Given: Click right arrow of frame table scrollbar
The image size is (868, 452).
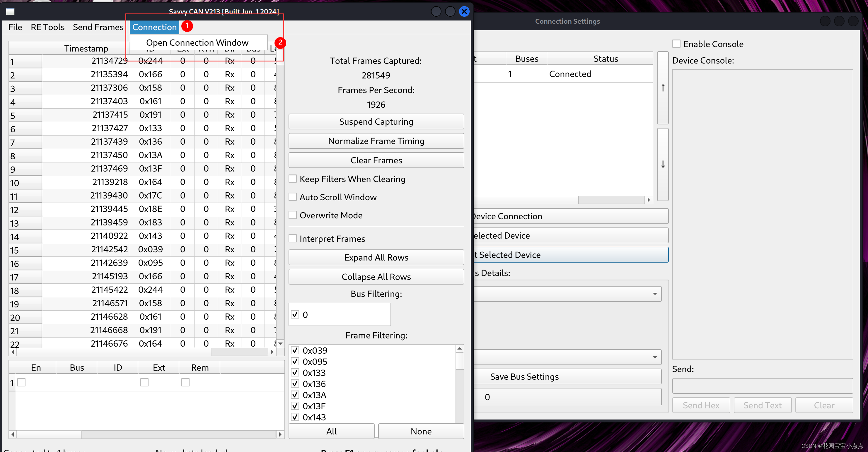Looking at the screenshot, I should point(272,352).
